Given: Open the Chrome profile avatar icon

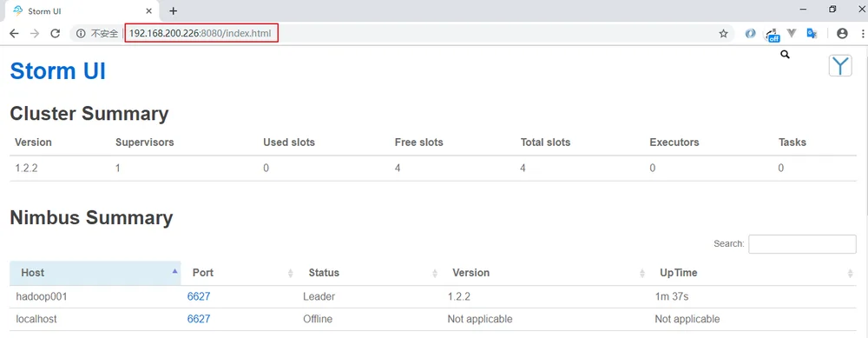Looking at the screenshot, I should click(842, 34).
